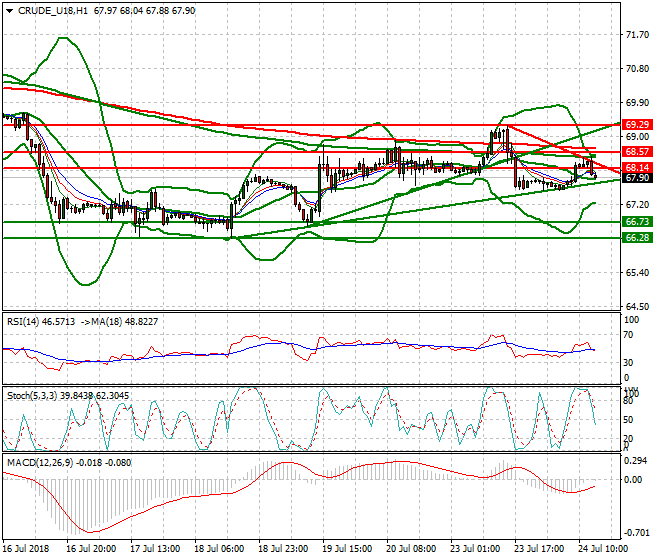
Task: Click the chart menu triangle beside CRUDE_U18
Action: click(x=10, y=11)
